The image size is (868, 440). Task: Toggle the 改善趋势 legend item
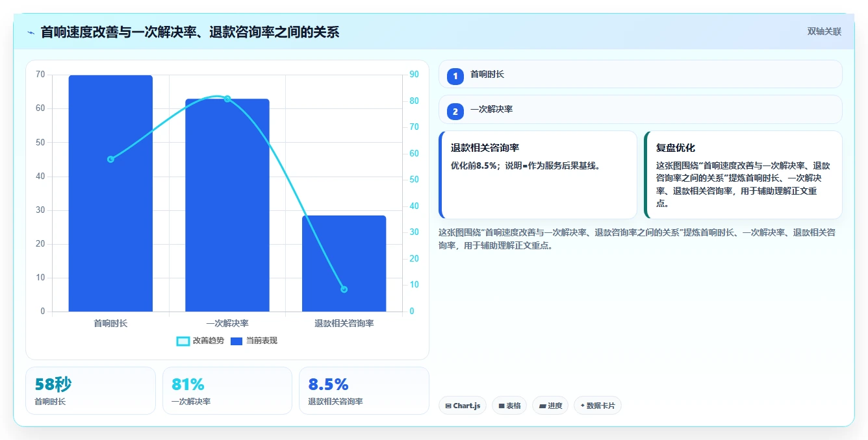pos(199,341)
